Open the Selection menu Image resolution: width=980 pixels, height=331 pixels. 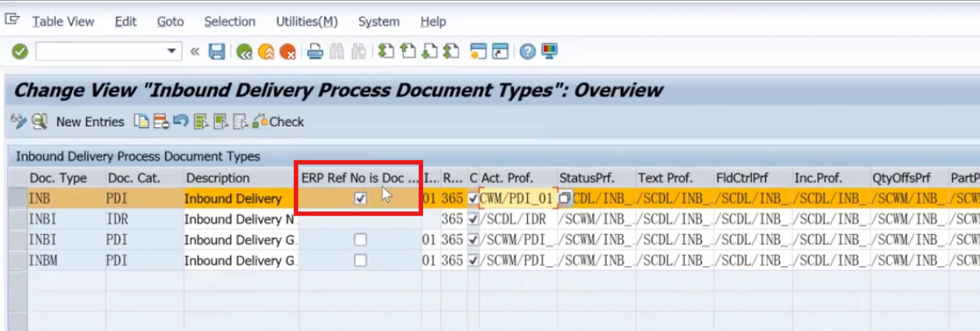230,22
